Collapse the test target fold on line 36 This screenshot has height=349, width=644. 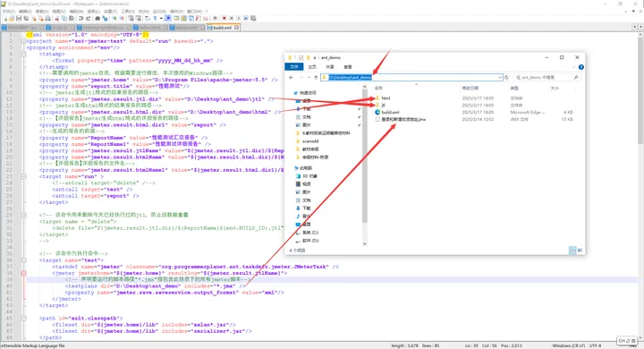pos(24,260)
